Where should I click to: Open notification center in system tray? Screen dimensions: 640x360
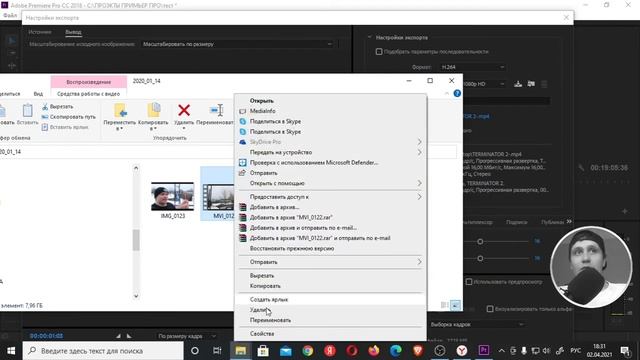tap(625, 351)
